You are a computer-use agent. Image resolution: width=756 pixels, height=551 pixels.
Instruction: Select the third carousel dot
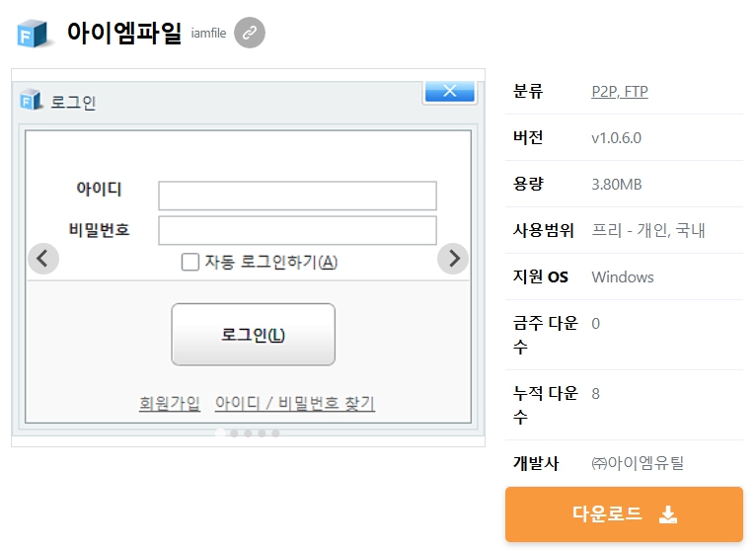[248, 433]
